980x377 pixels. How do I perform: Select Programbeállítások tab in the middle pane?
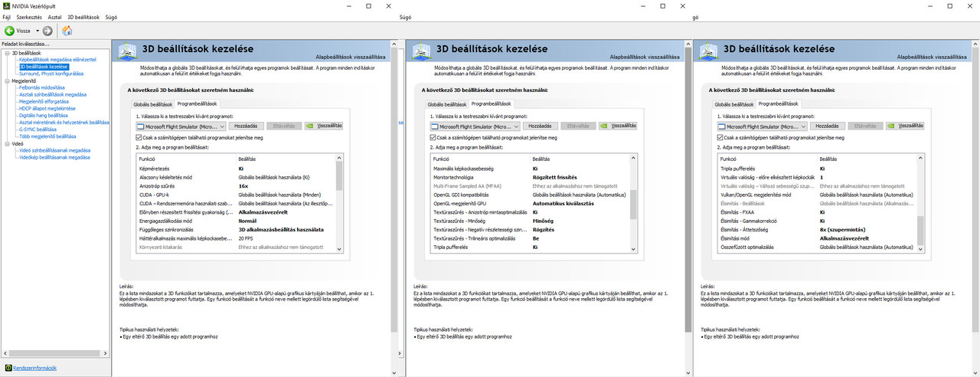[492, 103]
